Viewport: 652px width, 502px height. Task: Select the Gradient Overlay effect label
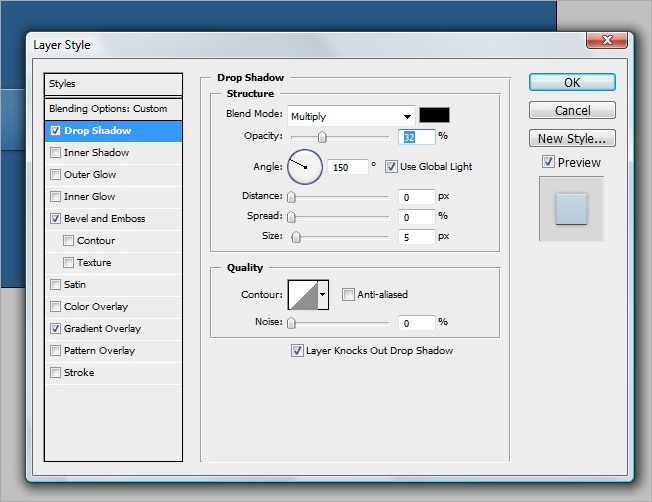pos(102,329)
